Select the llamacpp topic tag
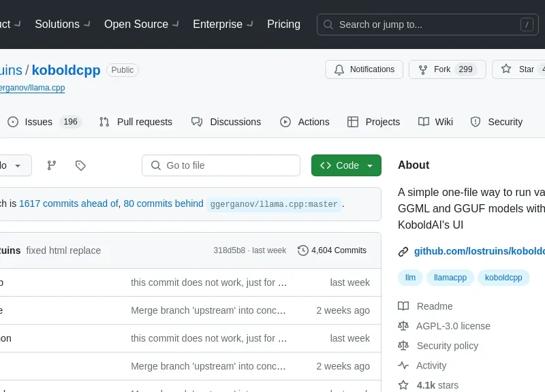Viewport: 545px width, 392px height. (450, 278)
